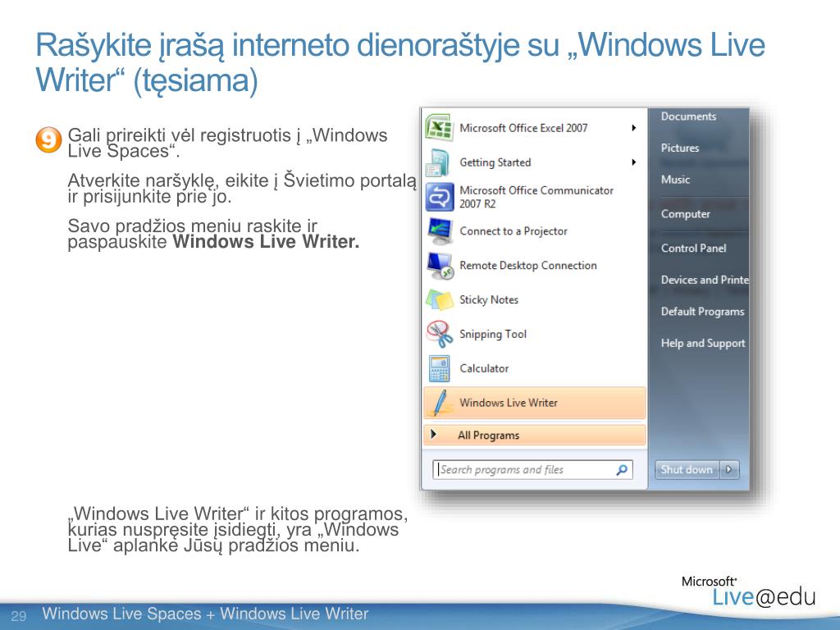The height and width of the screenshot is (630, 840).
Task: Open Default Programs link
Action: tap(702, 311)
